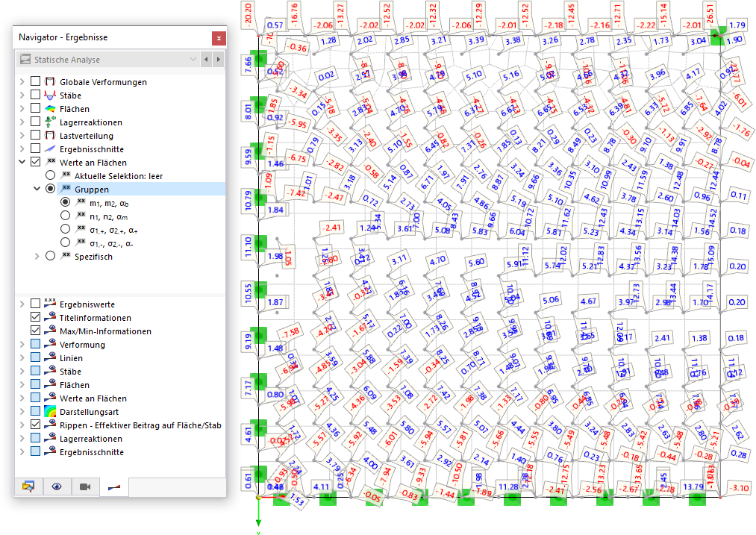Viewport: 756px width, 535px height.
Task: Toggle the Linien display checkbox
Action: pyautogui.click(x=35, y=357)
